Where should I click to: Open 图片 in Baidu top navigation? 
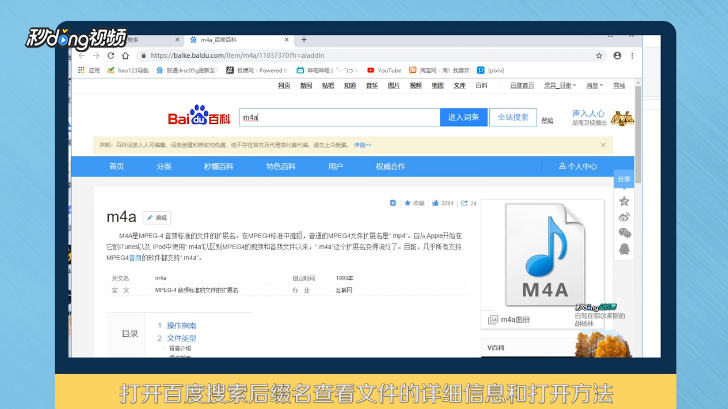click(x=394, y=86)
